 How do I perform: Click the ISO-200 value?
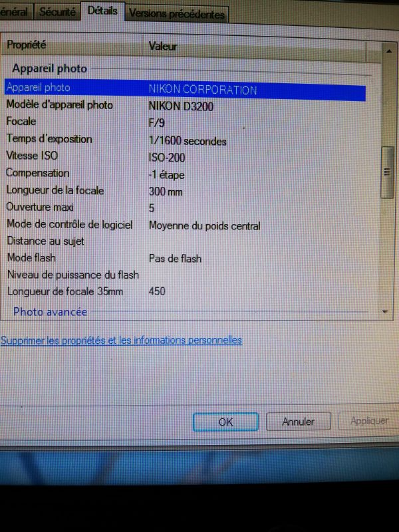click(167, 158)
